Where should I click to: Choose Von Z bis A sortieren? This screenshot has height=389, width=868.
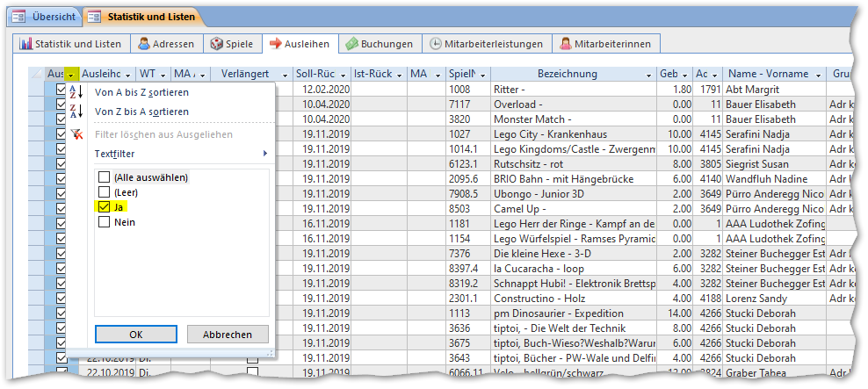pyautogui.click(x=141, y=112)
